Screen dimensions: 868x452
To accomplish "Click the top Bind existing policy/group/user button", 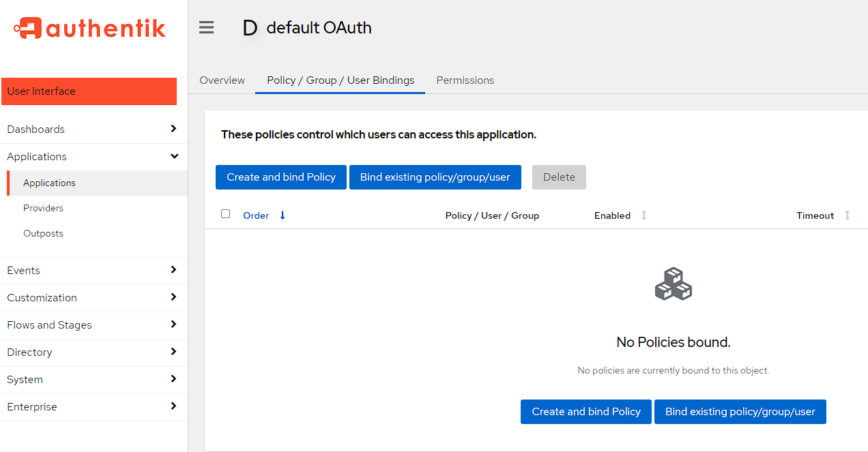I will pyautogui.click(x=435, y=177).
